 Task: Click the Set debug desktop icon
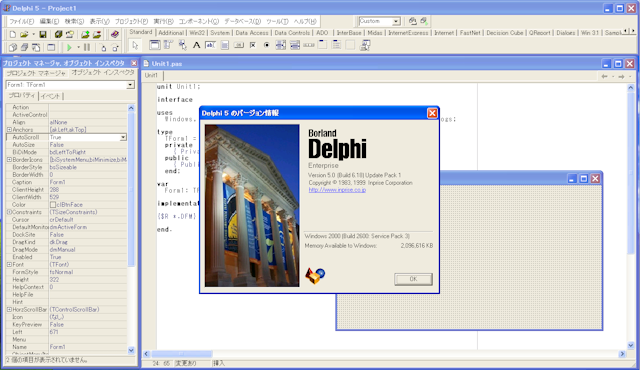pos(424,21)
